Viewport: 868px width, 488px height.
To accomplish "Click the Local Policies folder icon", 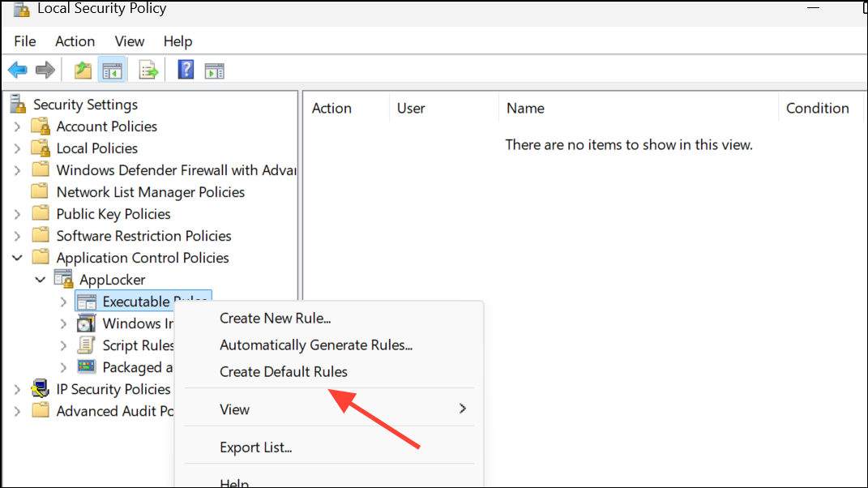I will pos(41,148).
